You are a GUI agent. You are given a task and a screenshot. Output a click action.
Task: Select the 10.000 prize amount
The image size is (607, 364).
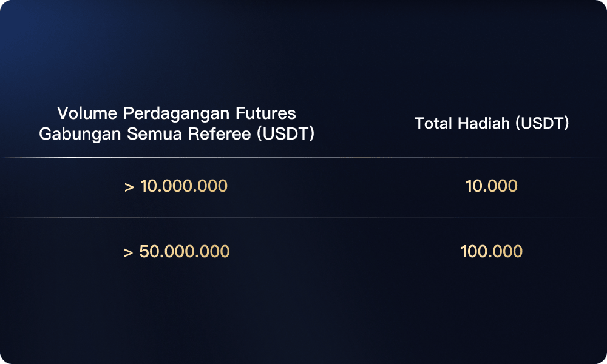pyautogui.click(x=492, y=186)
